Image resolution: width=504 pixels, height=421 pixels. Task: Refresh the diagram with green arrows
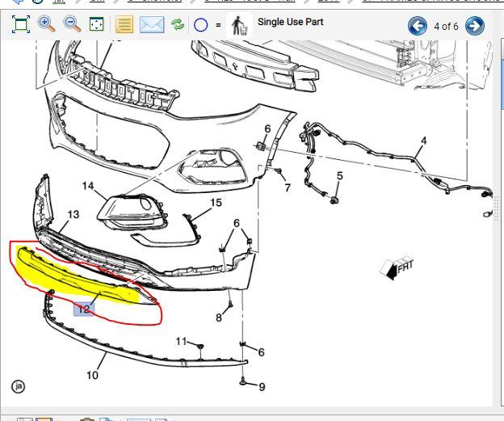point(178,25)
